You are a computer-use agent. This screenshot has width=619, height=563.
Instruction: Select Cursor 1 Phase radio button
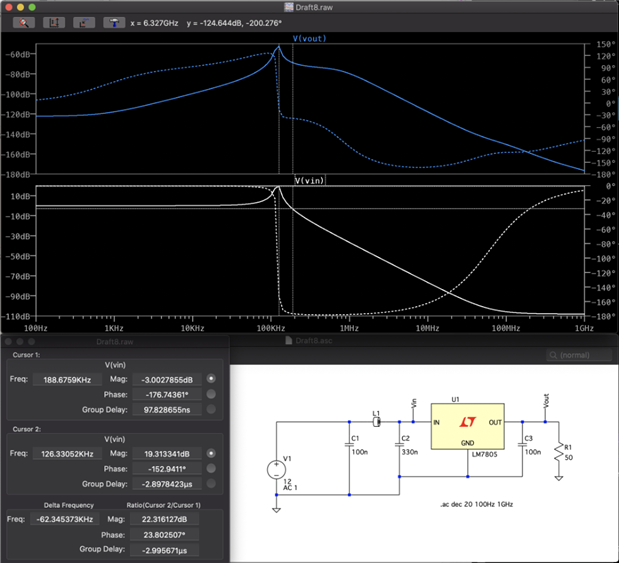coord(211,394)
